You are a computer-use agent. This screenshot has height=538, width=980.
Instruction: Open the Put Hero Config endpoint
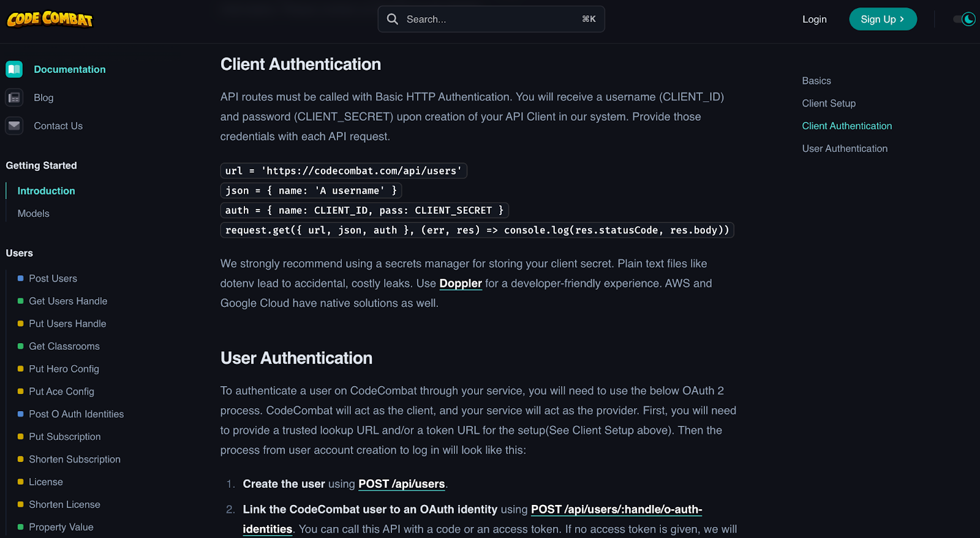click(x=64, y=369)
